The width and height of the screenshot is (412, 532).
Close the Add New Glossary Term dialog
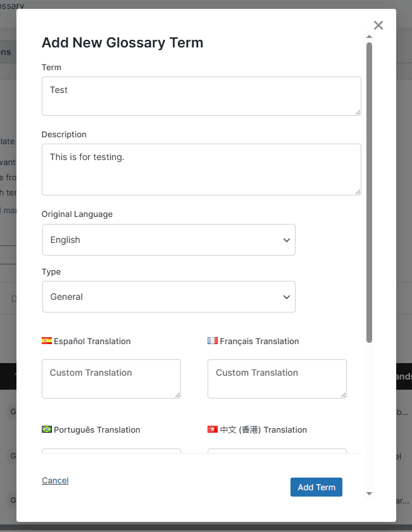378,25
